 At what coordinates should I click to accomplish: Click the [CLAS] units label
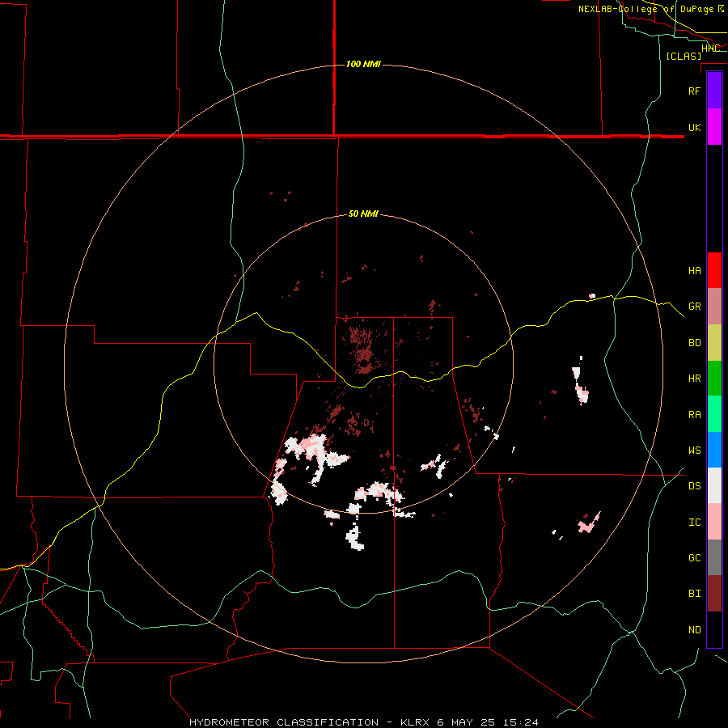(684, 57)
